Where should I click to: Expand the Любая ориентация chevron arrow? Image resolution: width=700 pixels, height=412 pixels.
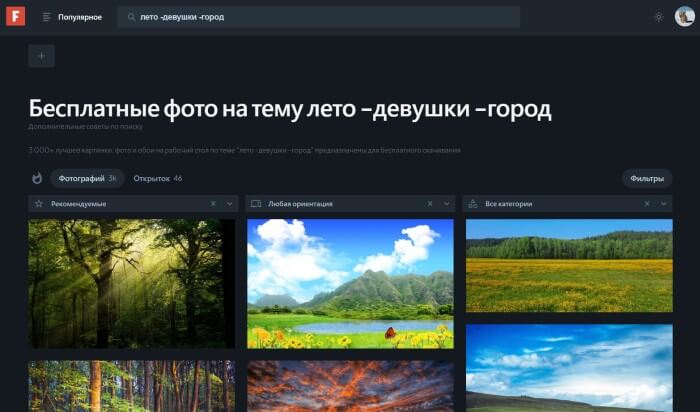click(x=446, y=204)
